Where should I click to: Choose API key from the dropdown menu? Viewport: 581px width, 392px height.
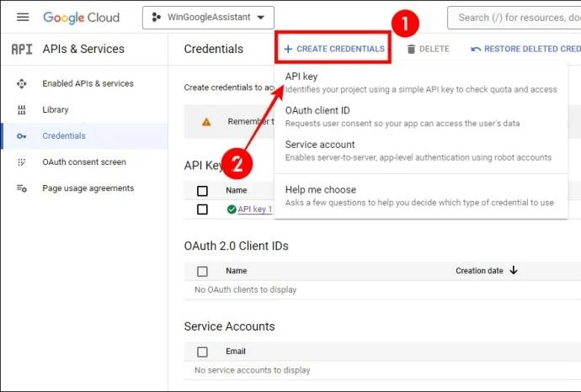421,82
